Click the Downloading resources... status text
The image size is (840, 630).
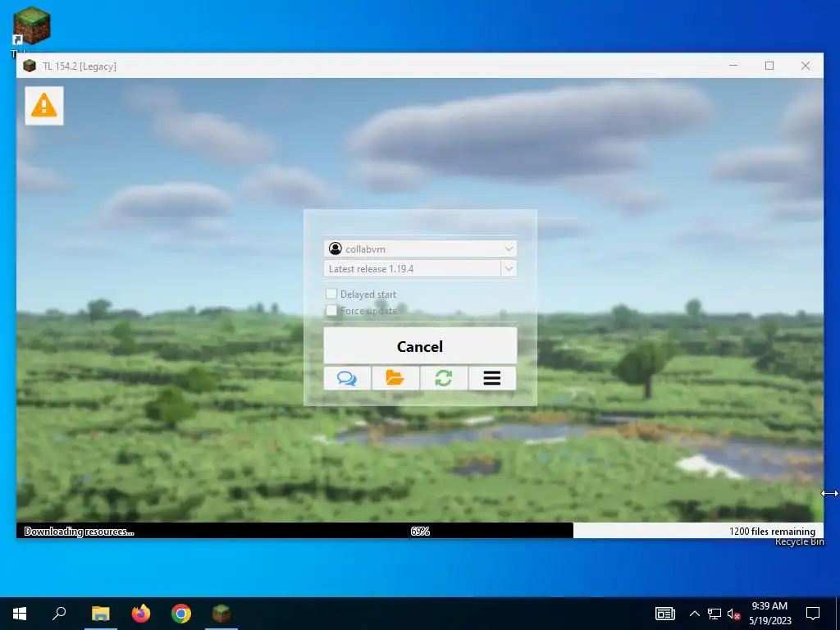pos(80,532)
